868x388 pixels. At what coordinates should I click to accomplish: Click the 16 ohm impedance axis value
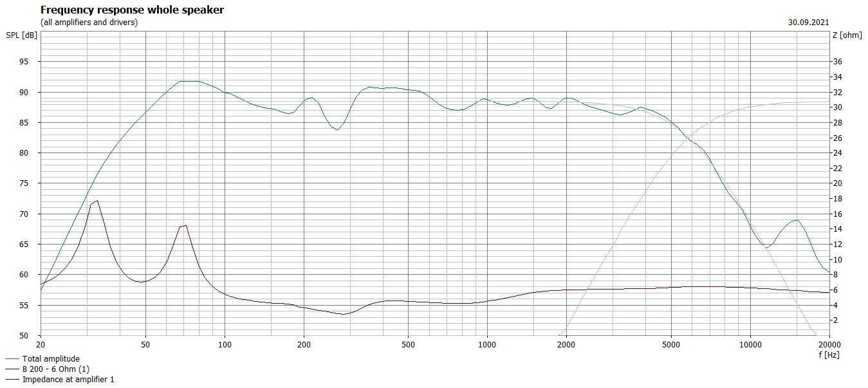(x=838, y=214)
